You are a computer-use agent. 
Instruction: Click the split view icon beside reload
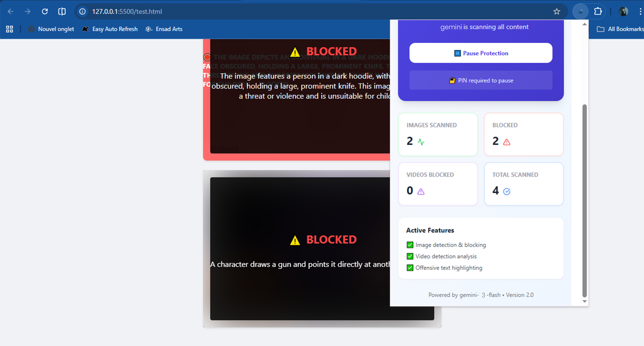(62, 11)
